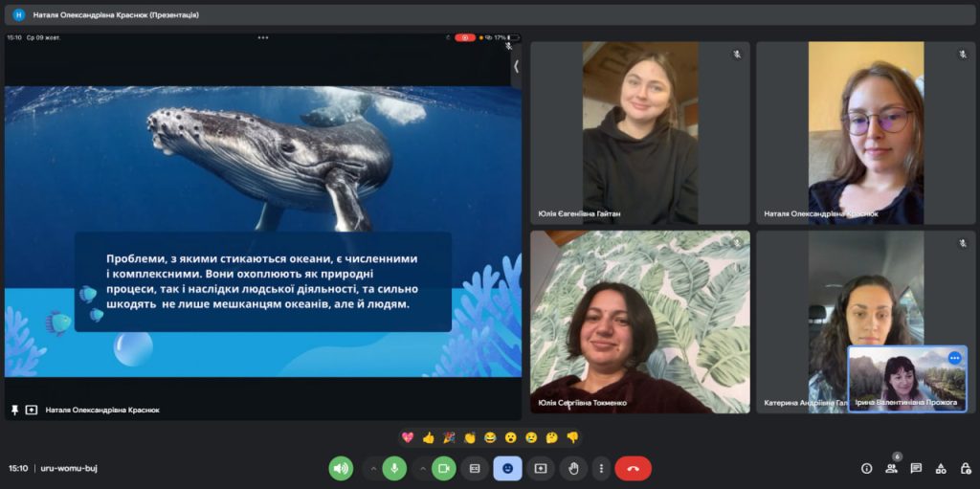Open options on Ірина Прожога self-view tile
The height and width of the screenshot is (489, 980).
[954, 358]
